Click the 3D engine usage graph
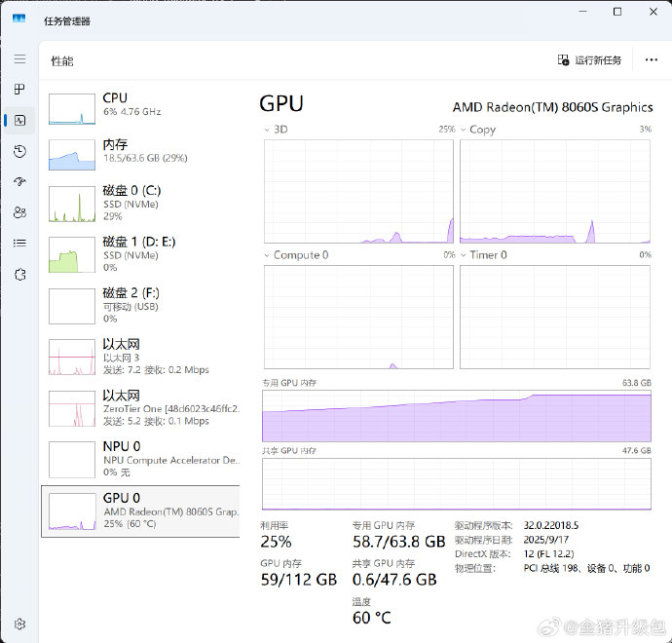Screen dimensions: 672x643 (x=358, y=192)
